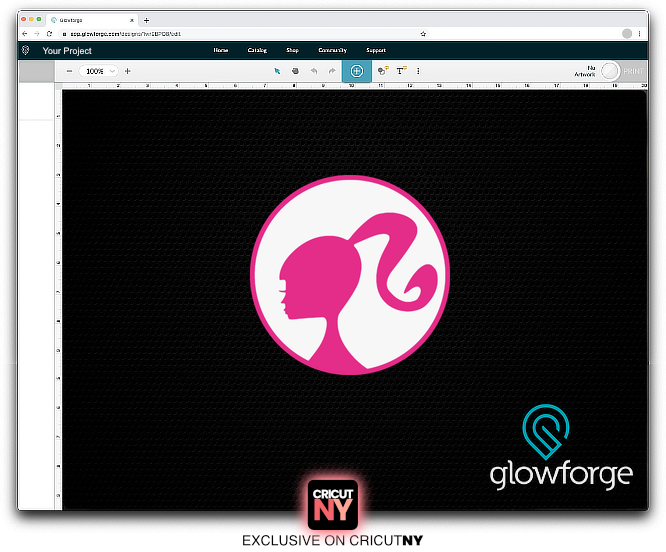Zoom in with the plus button
The height and width of the screenshot is (552, 666).
click(x=127, y=71)
